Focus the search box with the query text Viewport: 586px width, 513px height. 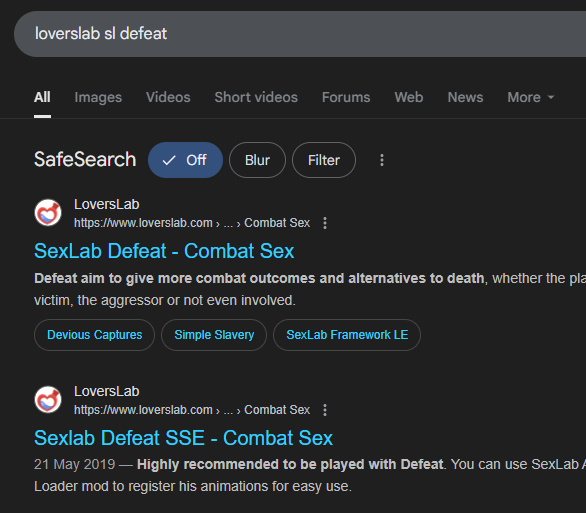pyautogui.click(x=300, y=34)
